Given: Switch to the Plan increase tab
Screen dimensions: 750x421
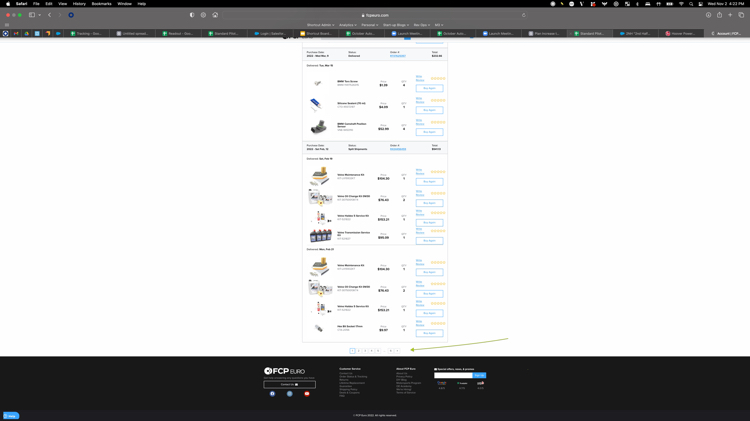Looking at the screenshot, I should point(546,33).
